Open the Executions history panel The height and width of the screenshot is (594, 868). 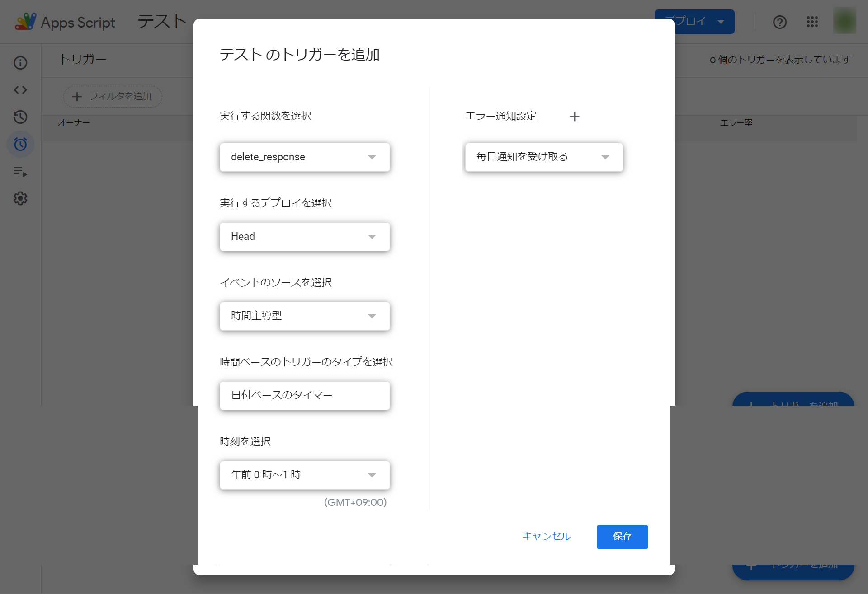pyautogui.click(x=20, y=117)
